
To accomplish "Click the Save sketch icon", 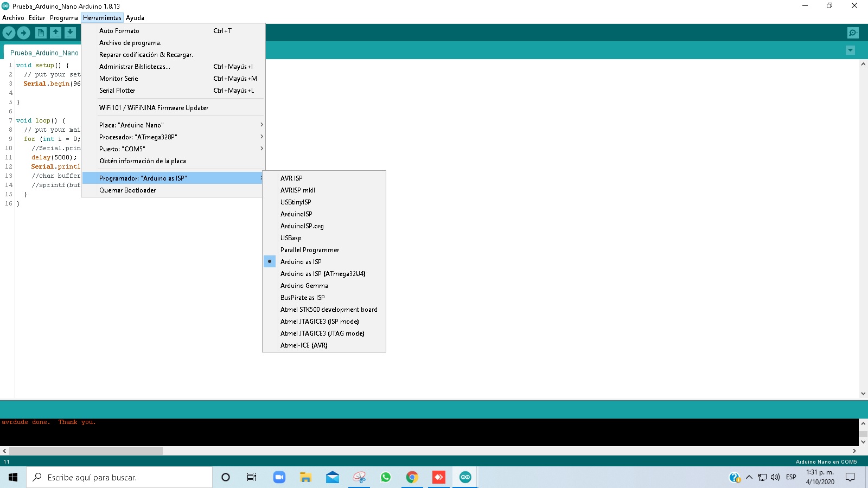I will [70, 33].
